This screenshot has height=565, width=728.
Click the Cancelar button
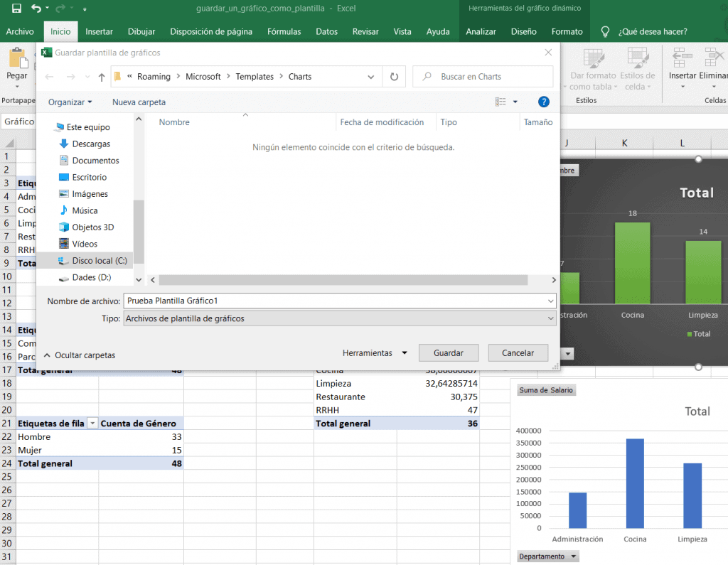518,353
